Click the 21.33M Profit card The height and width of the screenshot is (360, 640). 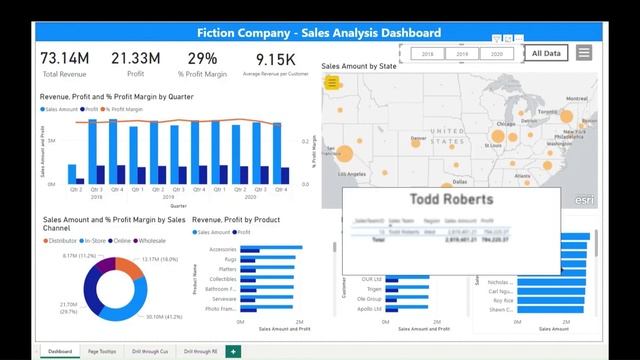tap(136, 64)
